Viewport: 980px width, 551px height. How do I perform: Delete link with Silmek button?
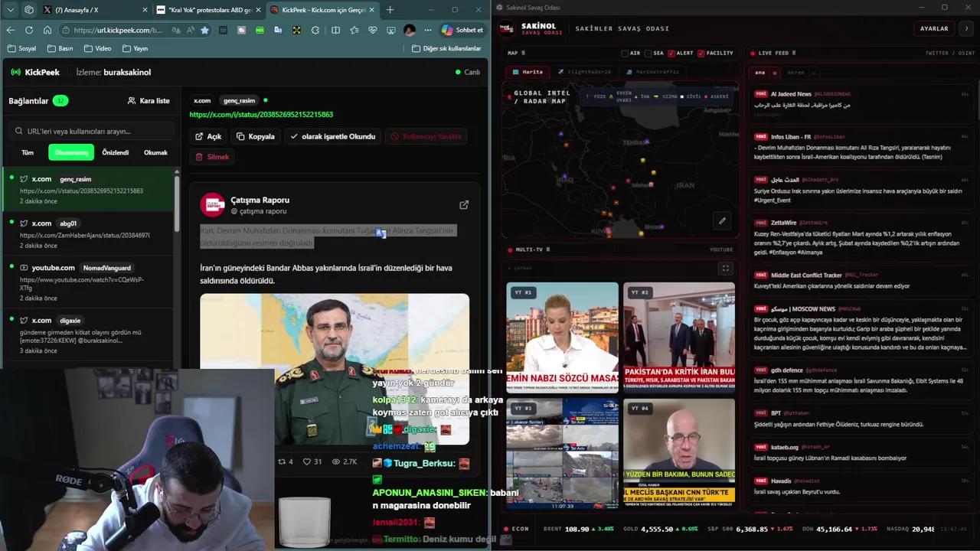coord(212,156)
